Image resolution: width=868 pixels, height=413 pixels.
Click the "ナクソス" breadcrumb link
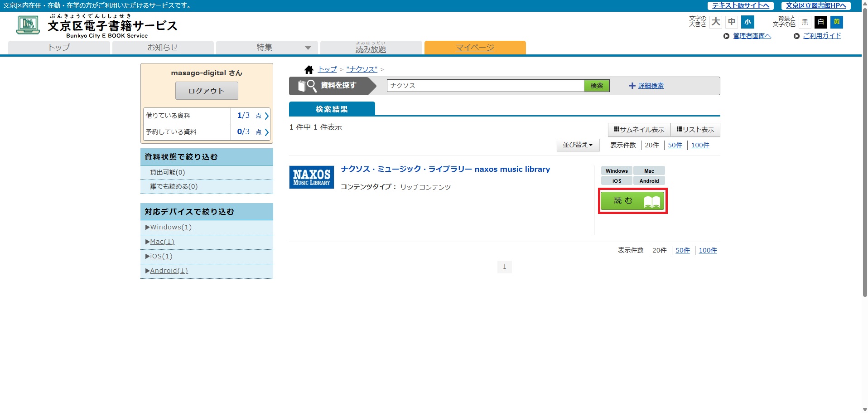click(x=362, y=69)
